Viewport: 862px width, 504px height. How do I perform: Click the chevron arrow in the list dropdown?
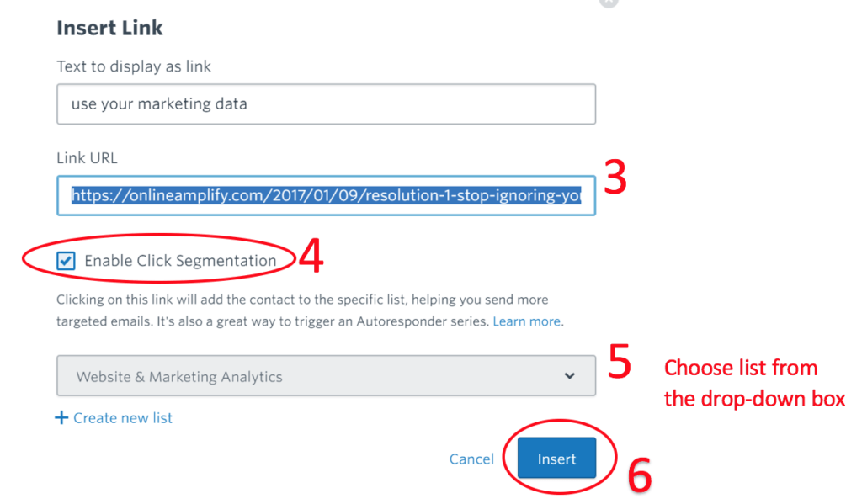[570, 376]
